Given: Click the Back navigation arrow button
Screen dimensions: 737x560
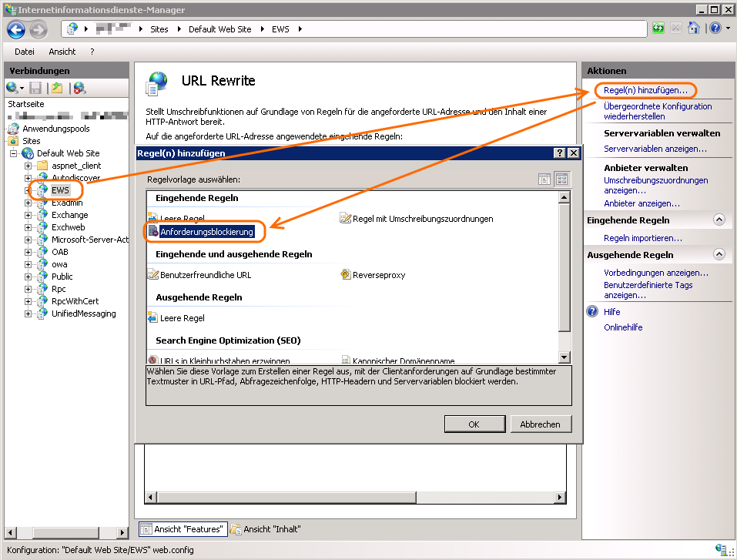Looking at the screenshot, I should pyautogui.click(x=16, y=29).
